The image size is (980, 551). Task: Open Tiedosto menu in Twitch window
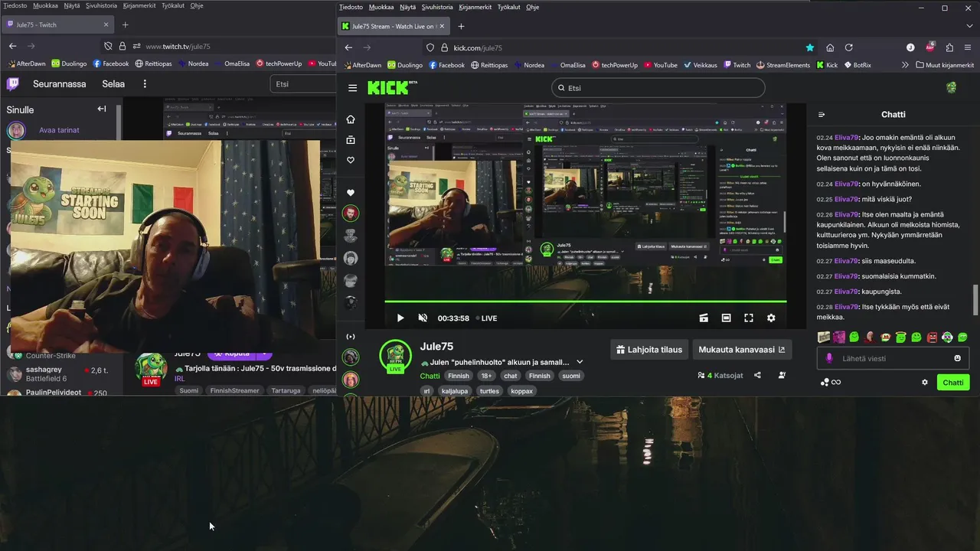coord(15,5)
